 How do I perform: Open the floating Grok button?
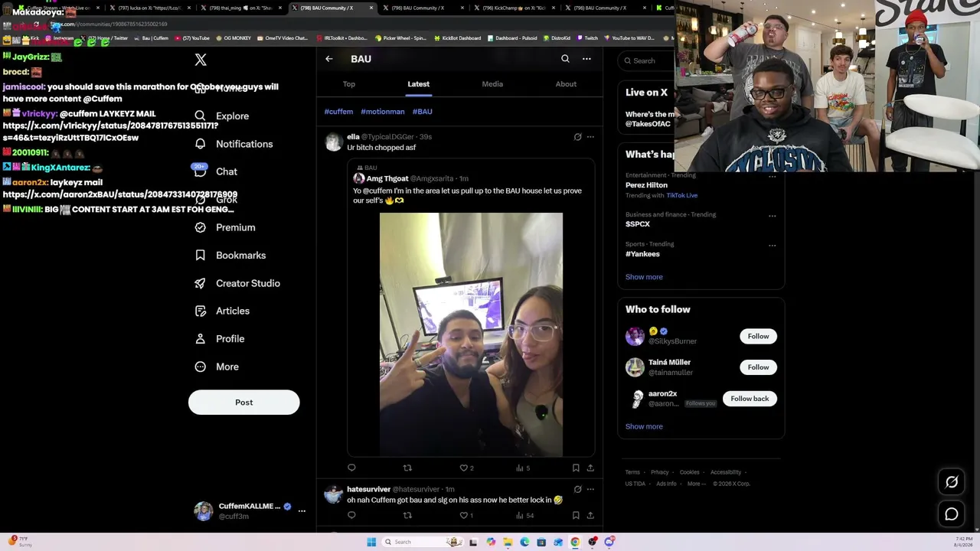(x=952, y=482)
